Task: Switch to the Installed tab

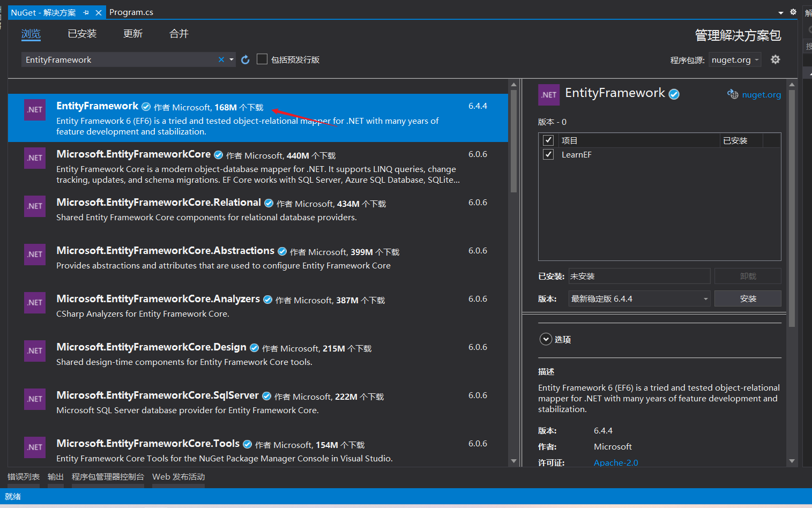Action: pyautogui.click(x=82, y=34)
